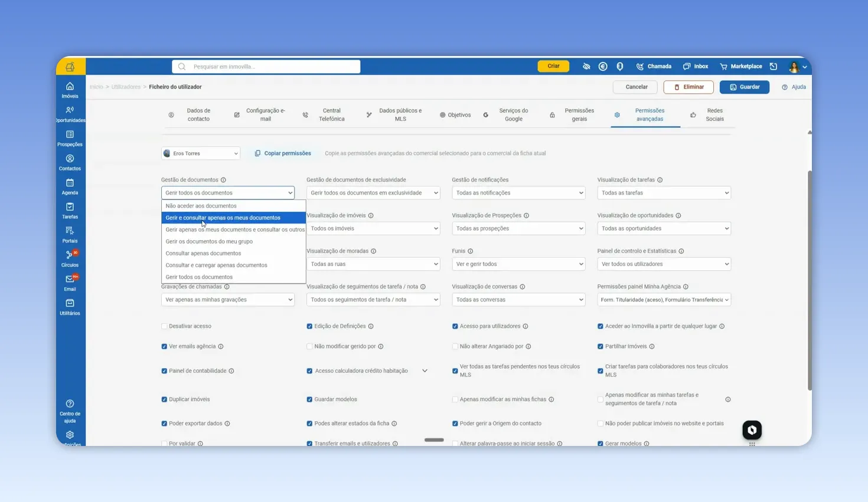Screen dimensions: 868x502
Task: Go to Oportunidades in the sidebar
Action: 70,114
